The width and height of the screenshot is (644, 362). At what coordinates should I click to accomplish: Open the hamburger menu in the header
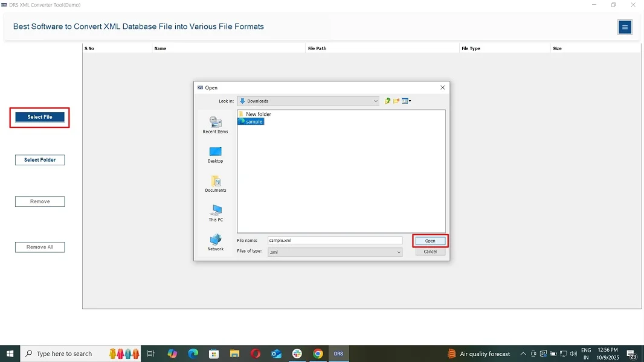tap(625, 27)
